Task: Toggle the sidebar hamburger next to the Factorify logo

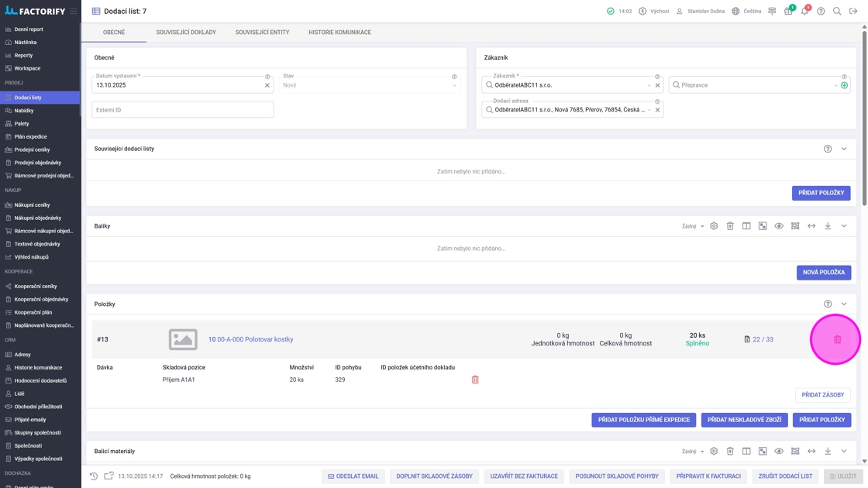Action: (x=74, y=12)
